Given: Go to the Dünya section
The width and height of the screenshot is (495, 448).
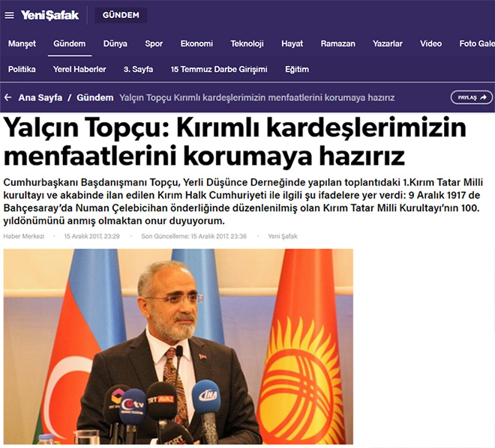Looking at the screenshot, I should (115, 43).
